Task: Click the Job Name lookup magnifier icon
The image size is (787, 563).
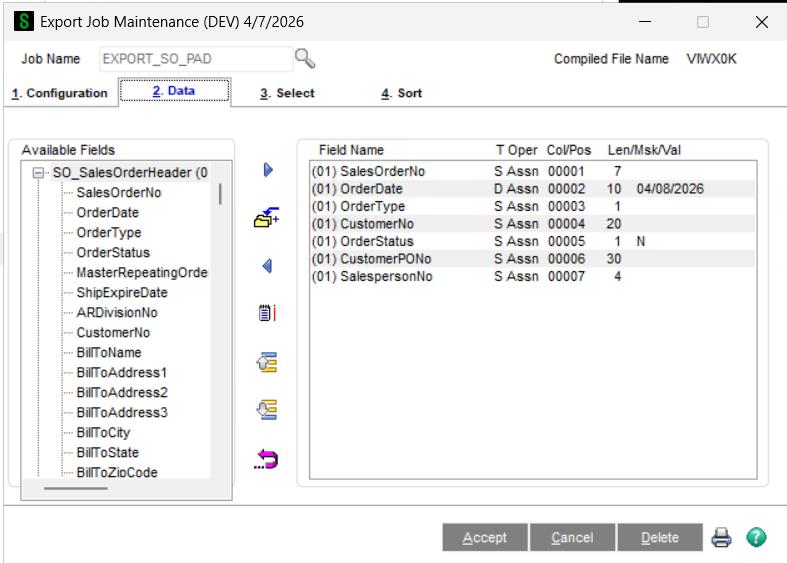Action: (x=305, y=59)
